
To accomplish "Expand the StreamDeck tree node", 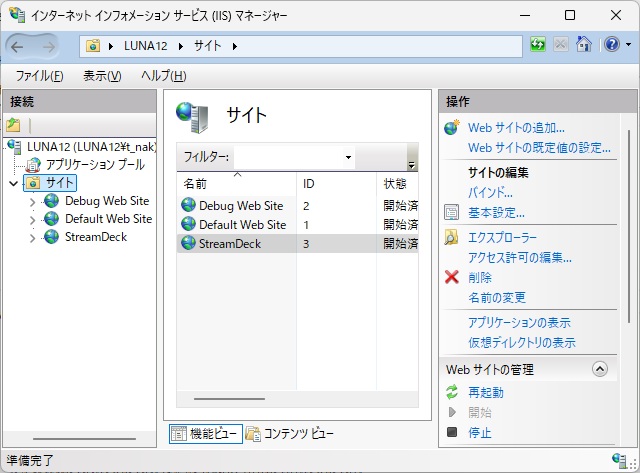I will 32,238.
